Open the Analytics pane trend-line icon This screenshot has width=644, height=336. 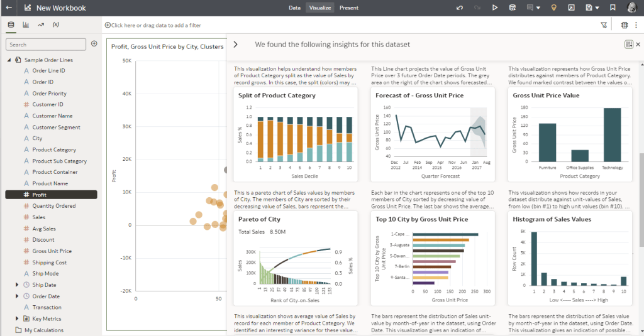click(41, 25)
